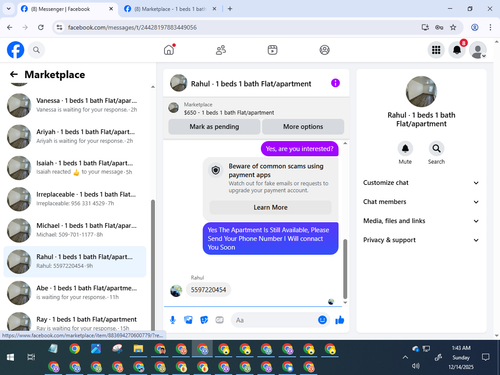Open Facebook search magnifier
This screenshot has width=500, height=375.
[x=36, y=50]
